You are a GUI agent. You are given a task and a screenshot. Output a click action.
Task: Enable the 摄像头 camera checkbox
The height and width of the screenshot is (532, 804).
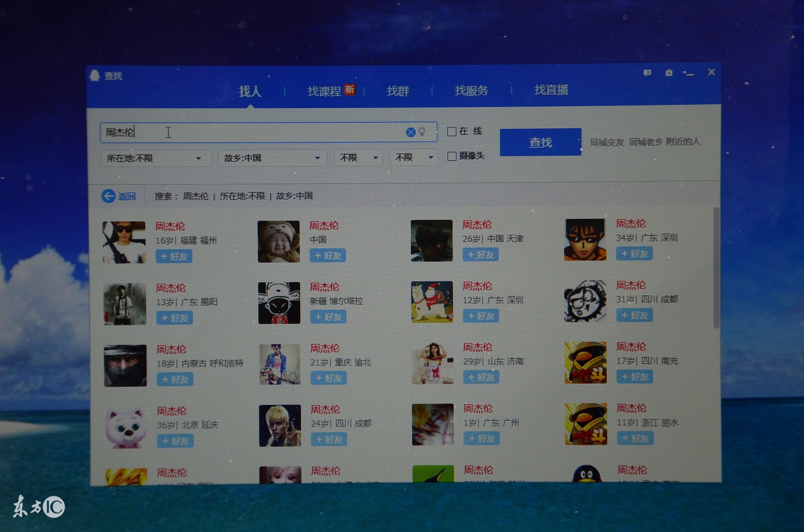452,156
